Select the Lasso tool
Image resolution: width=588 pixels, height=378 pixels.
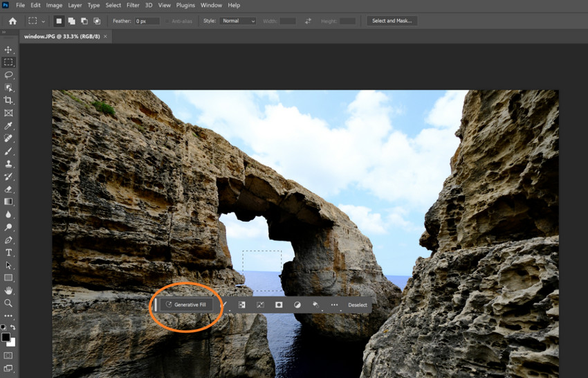click(8, 75)
